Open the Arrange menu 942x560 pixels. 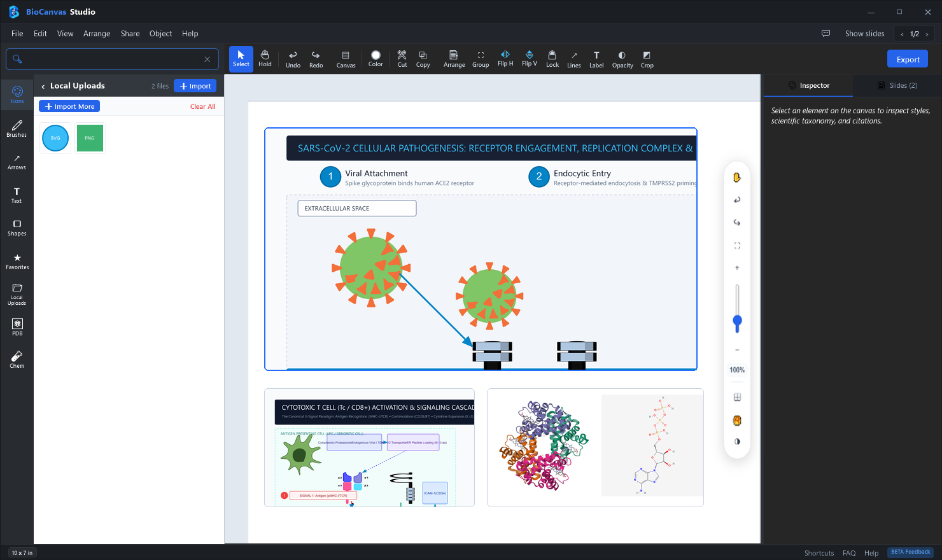97,34
